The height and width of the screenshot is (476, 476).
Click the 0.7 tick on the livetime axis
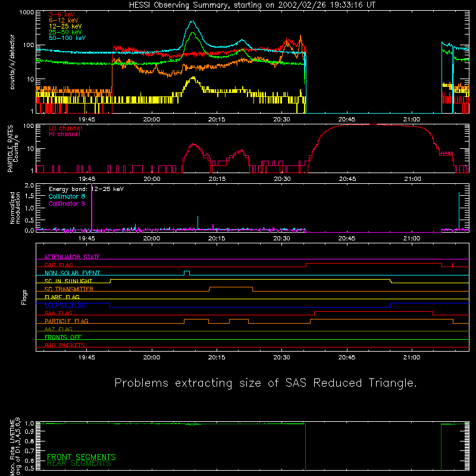coord(29,450)
